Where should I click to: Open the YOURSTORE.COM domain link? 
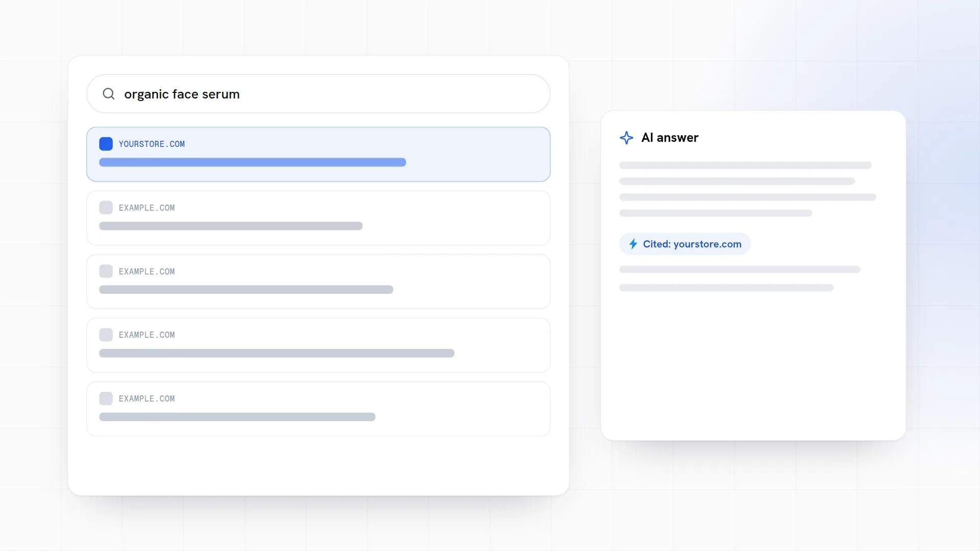pos(152,144)
